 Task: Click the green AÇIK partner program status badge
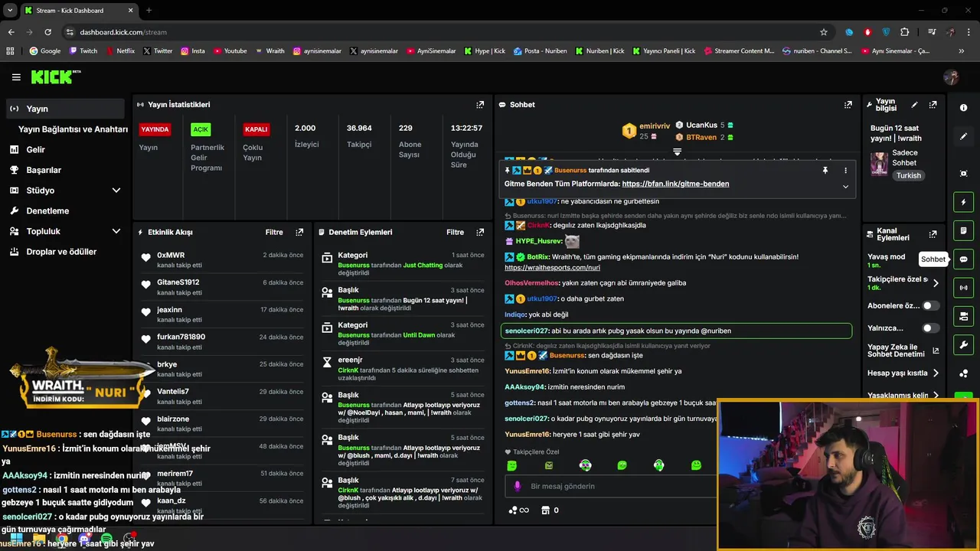click(x=201, y=129)
